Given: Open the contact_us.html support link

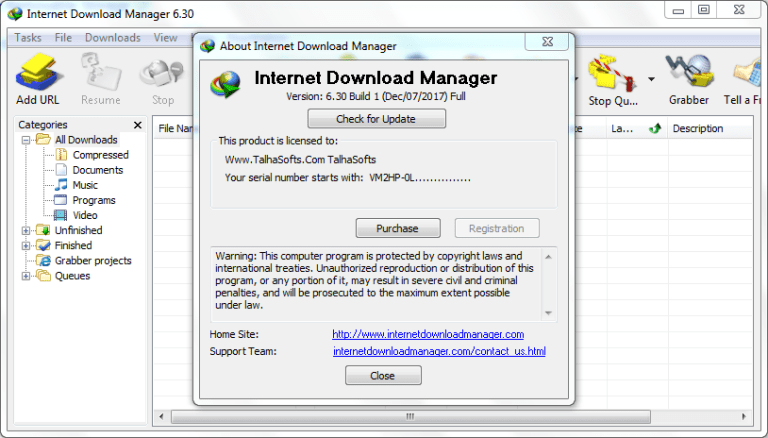Looking at the screenshot, I should [x=439, y=351].
